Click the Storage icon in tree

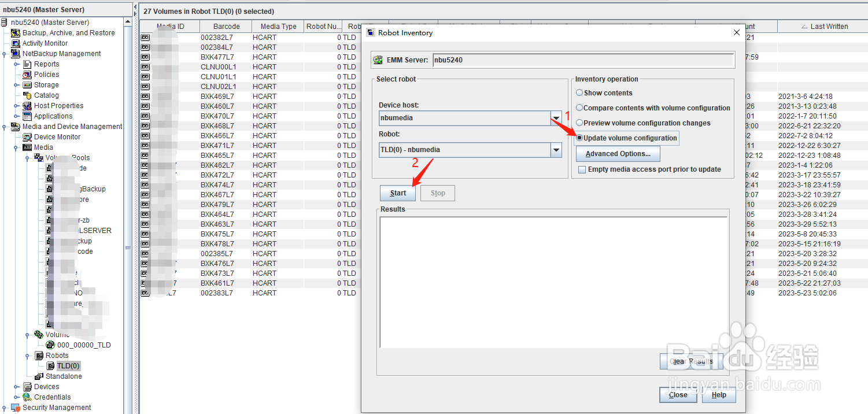pyautogui.click(x=27, y=85)
